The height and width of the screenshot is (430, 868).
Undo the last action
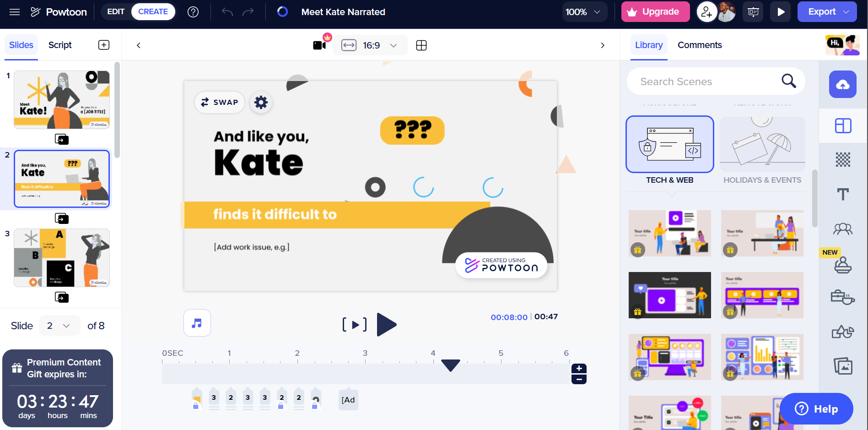(x=227, y=12)
